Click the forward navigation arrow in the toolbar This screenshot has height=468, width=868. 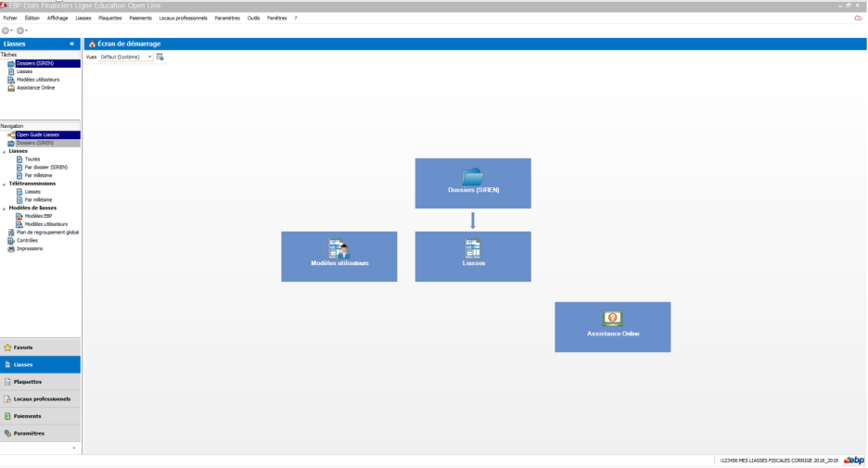(19, 31)
